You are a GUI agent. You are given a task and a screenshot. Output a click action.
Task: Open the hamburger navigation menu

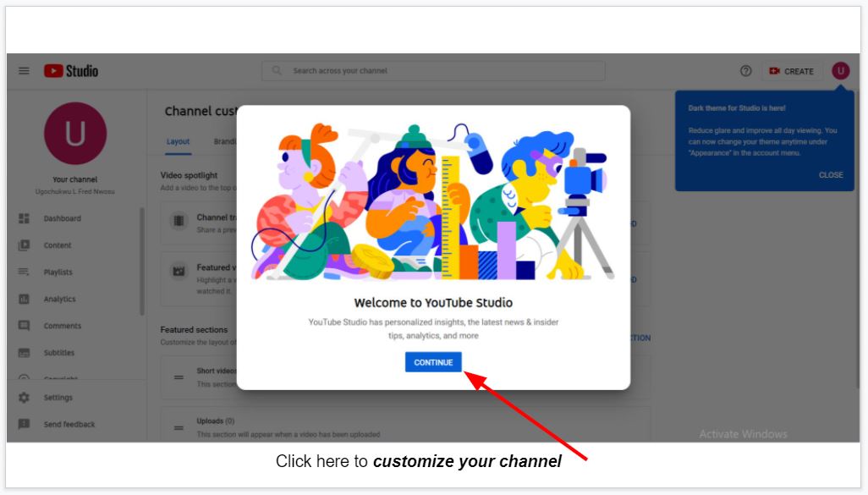tap(24, 71)
